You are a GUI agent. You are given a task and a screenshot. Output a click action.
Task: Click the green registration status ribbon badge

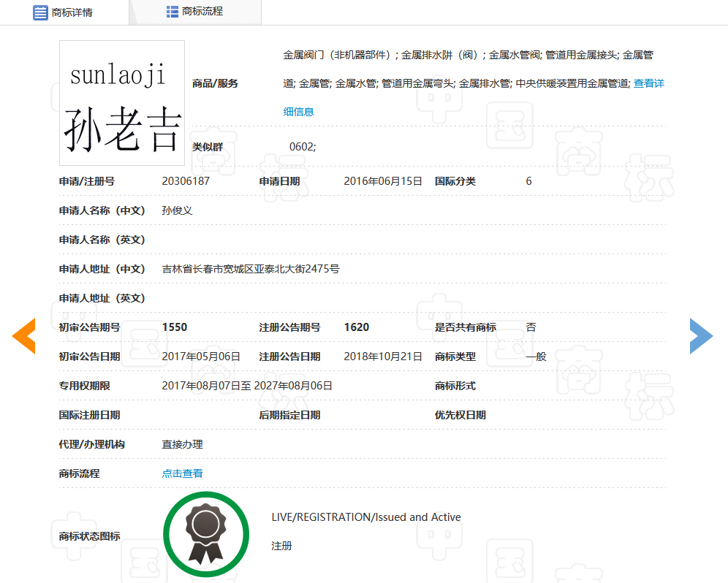[x=206, y=534]
